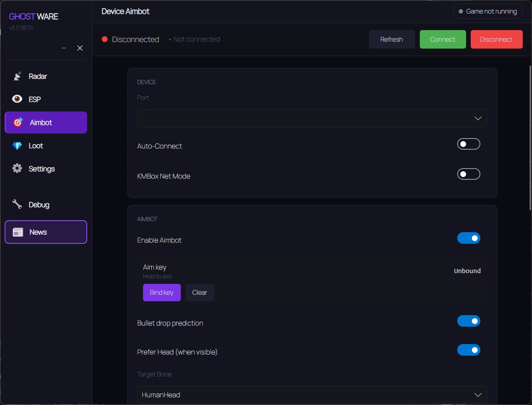Image resolution: width=532 pixels, height=405 pixels.
Task: Expand the Port dropdown chevron
Action: 478,118
